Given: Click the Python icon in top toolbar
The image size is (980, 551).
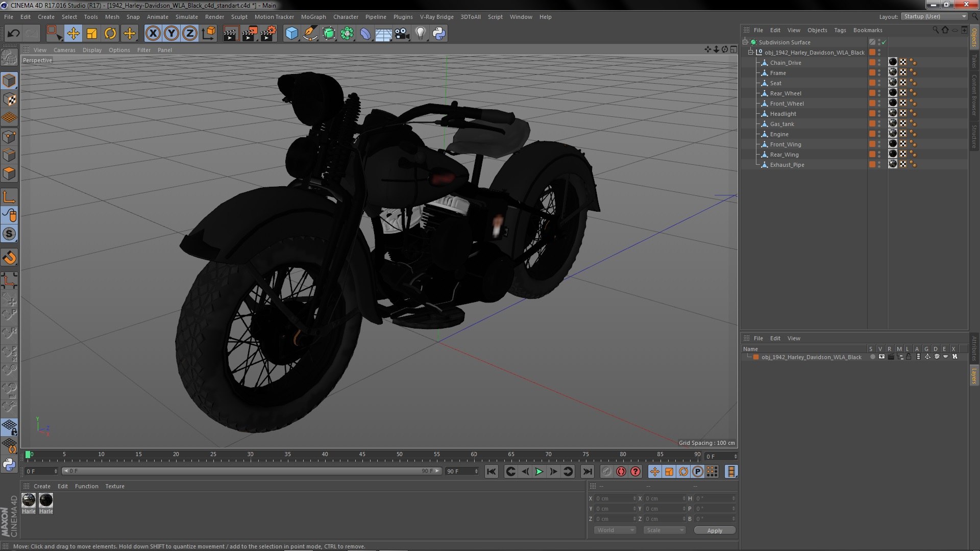Looking at the screenshot, I should point(439,34).
